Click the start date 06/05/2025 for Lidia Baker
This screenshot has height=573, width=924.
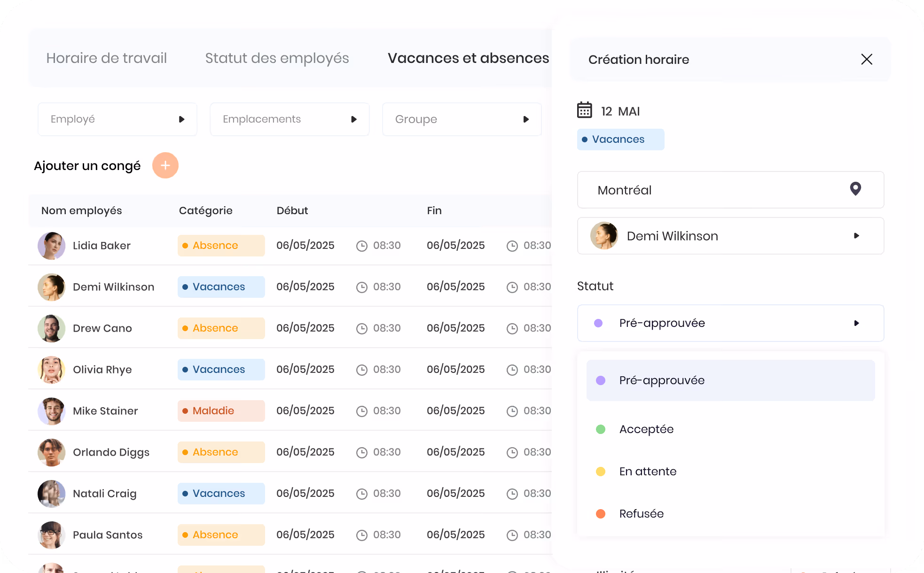(x=305, y=246)
